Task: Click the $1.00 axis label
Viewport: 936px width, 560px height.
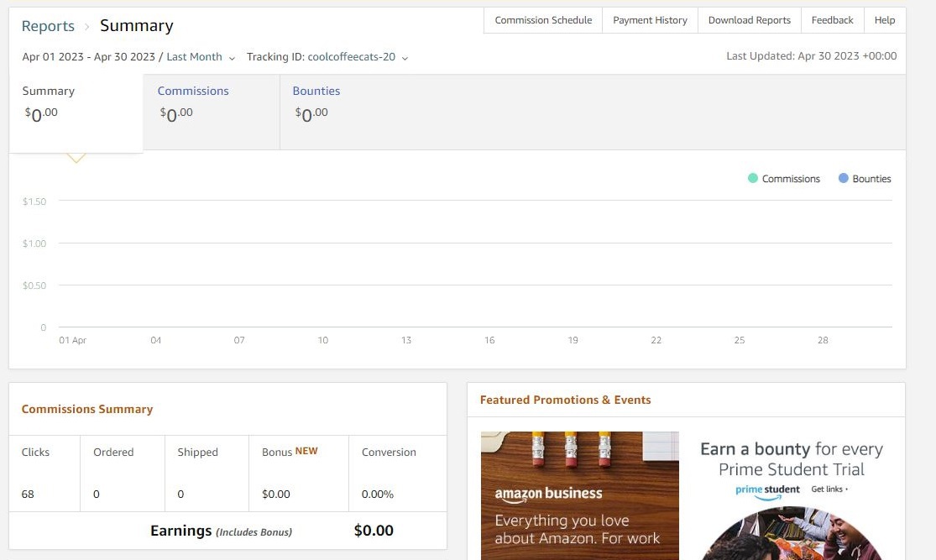Action: click(34, 243)
